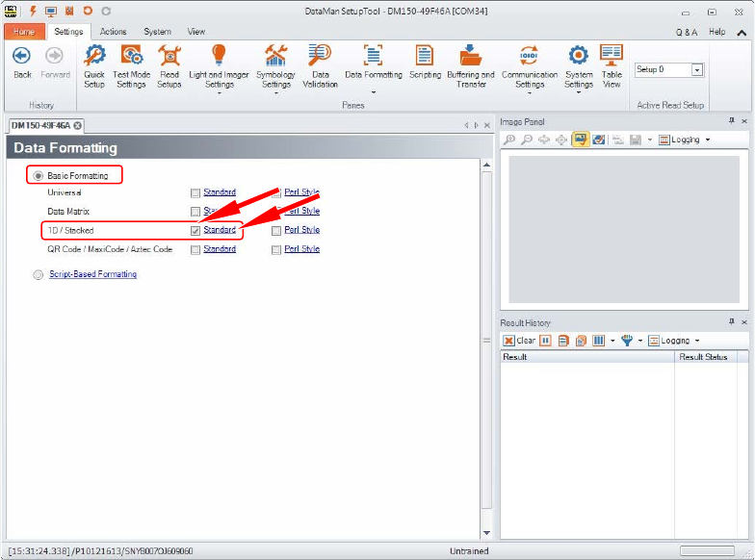Check the Universal Standard checkbox

[195, 192]
